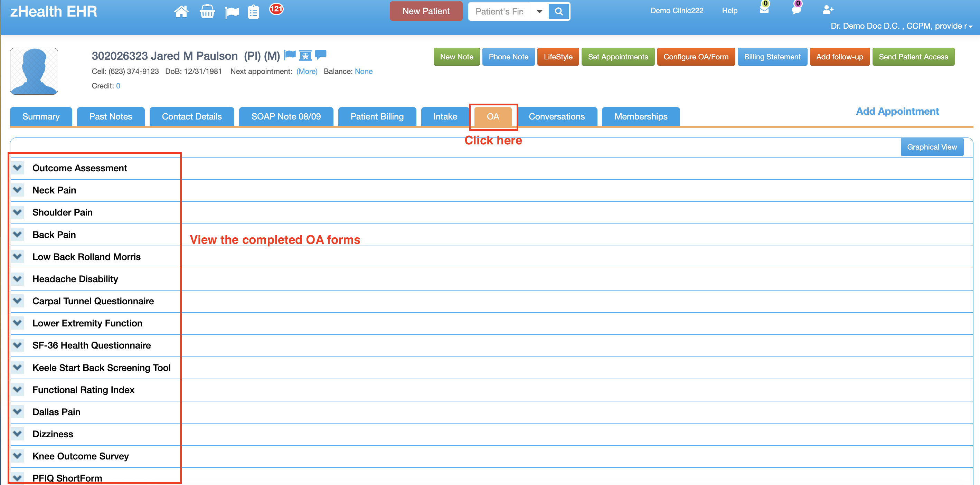Click the New Note button

point(456,57)
